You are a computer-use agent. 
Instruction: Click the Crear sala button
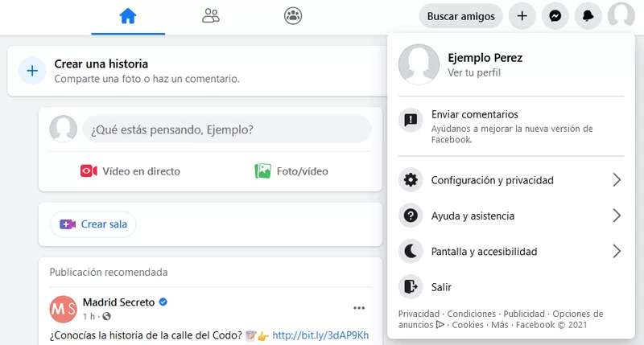[x=93, y=224]
